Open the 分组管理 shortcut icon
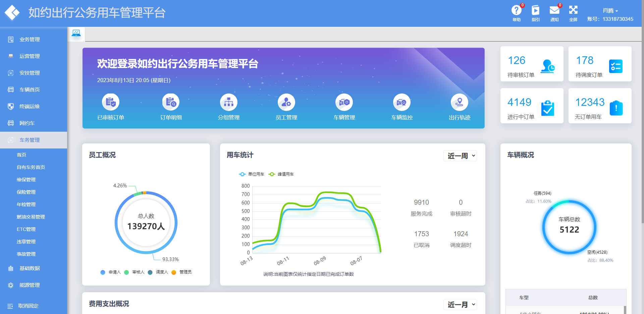The height and width of the screenshot is (314, 644). click(229, 102)
